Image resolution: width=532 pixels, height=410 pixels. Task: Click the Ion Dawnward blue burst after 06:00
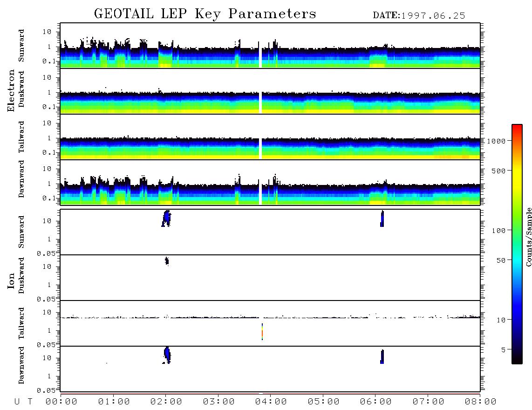click(382, 357)
